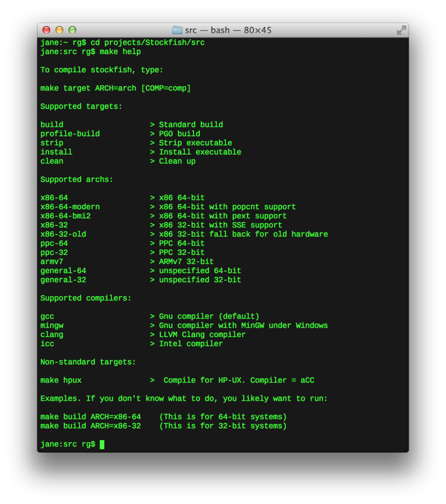Click '(This is for 32-bit systems)' note
446x504 pixels.
223,426
